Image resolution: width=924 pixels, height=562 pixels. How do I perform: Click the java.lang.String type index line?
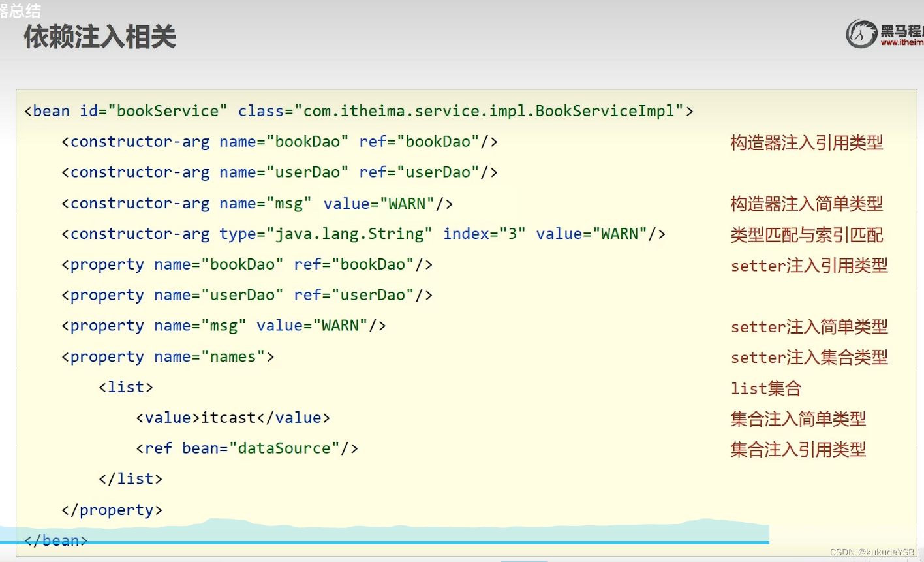(x=363, y=233)
